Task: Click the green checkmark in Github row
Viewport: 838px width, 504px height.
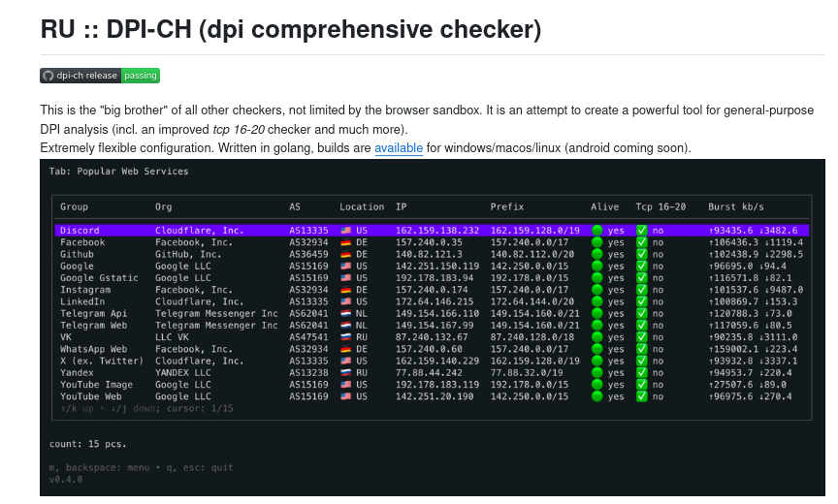Action: [x=642, y=254]
